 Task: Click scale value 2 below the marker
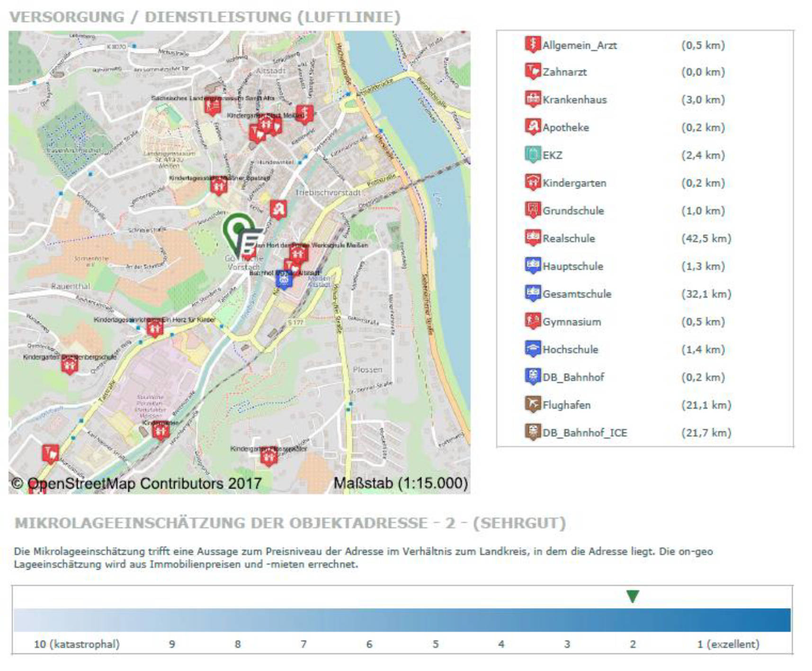pyautogui.click(x=633, y=644)
